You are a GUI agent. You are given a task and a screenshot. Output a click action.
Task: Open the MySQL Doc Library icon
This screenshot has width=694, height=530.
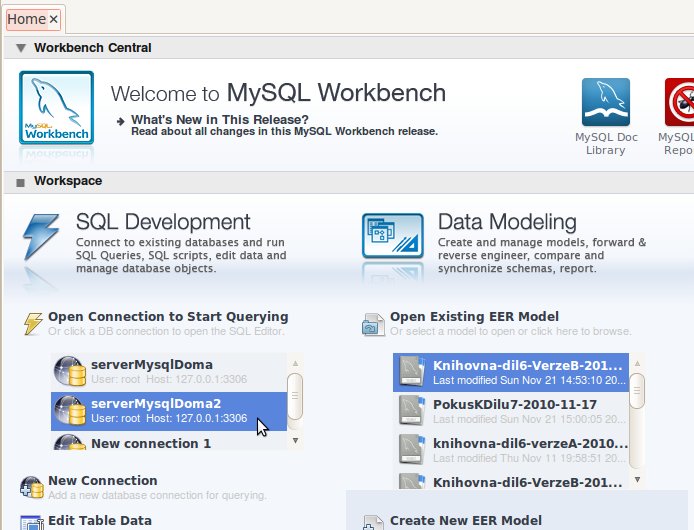pyautogui.click(x=605, y=102)
